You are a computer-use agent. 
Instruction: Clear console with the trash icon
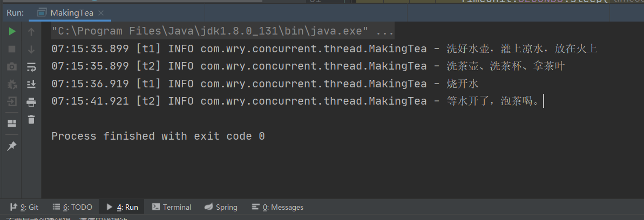tap(31, 120)
